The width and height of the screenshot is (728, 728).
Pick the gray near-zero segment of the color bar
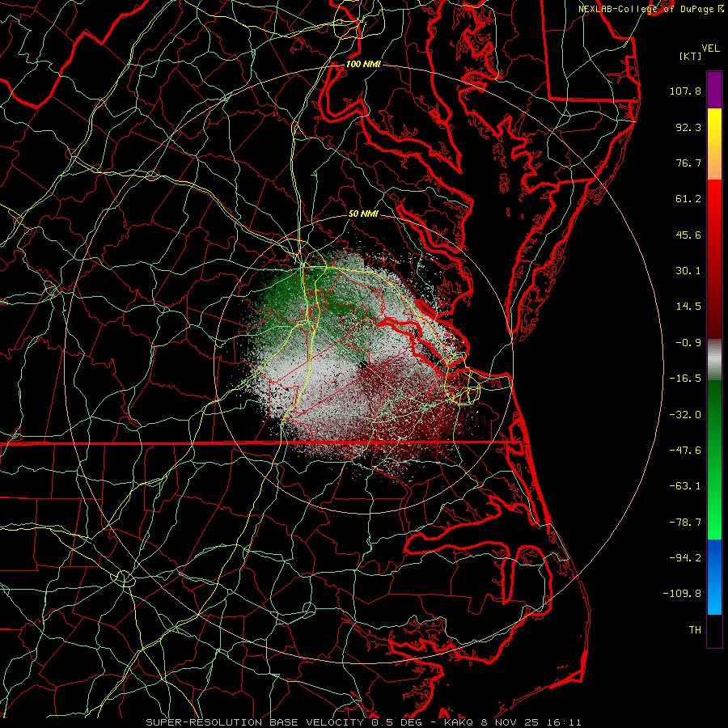pyautogui.click(x=714, y=360)
